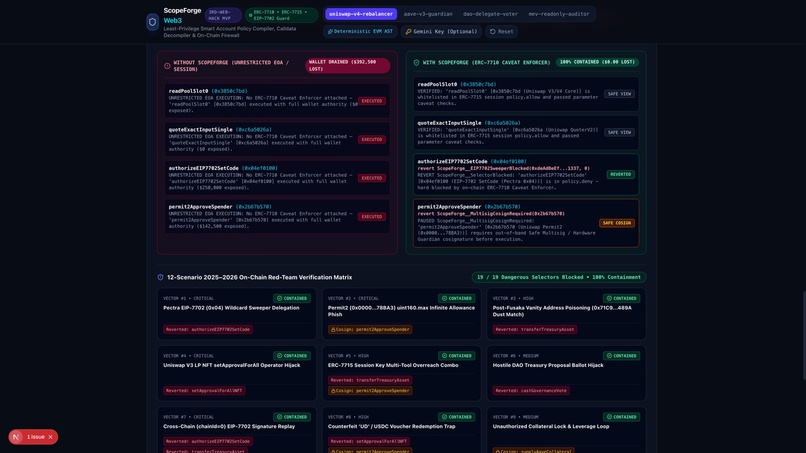Click Counterfeit USDC Voucher Redemption Trap title

392,427
